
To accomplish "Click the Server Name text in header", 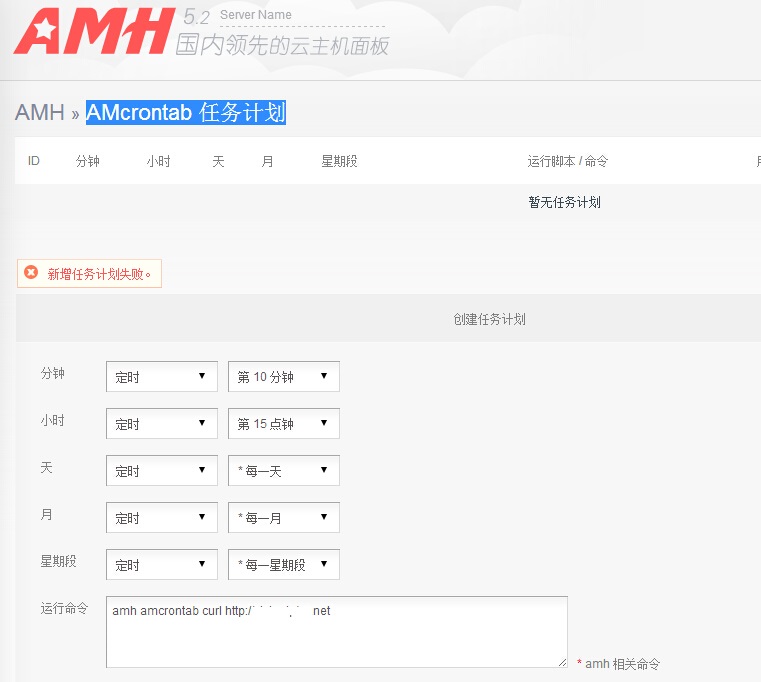I will tap(256, 15).
